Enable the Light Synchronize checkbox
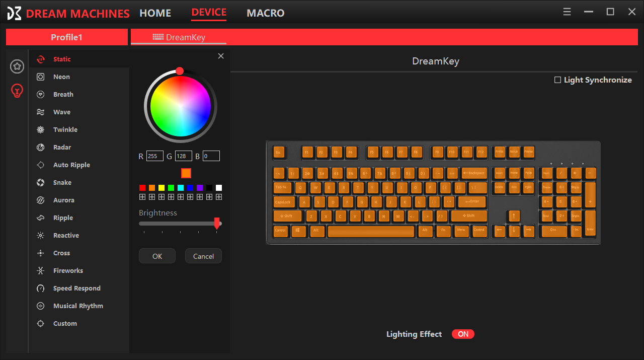This screenshot has width=644, height=360. (557, 80)
